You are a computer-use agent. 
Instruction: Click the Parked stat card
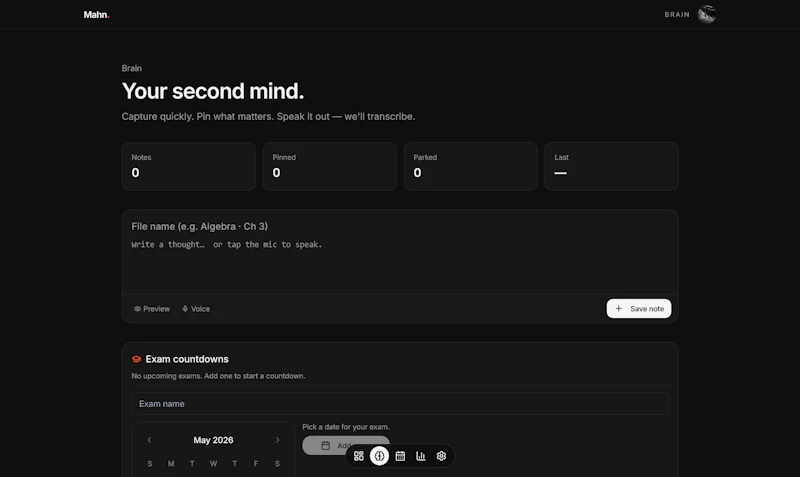(x=470, y=166)
